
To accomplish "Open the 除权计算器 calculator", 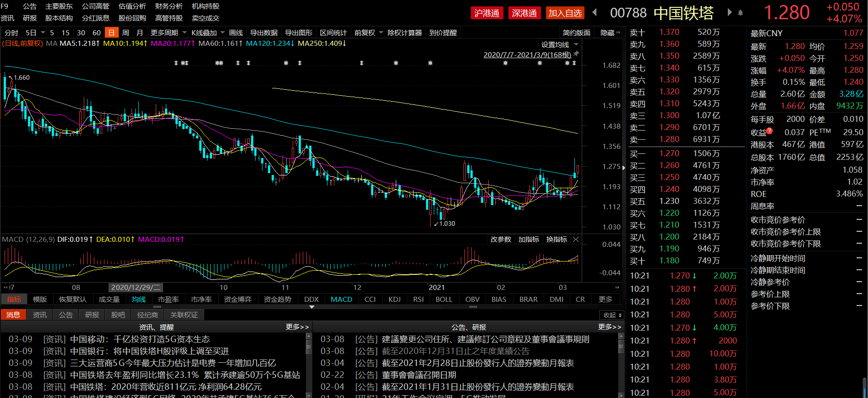I will point(404,33).
